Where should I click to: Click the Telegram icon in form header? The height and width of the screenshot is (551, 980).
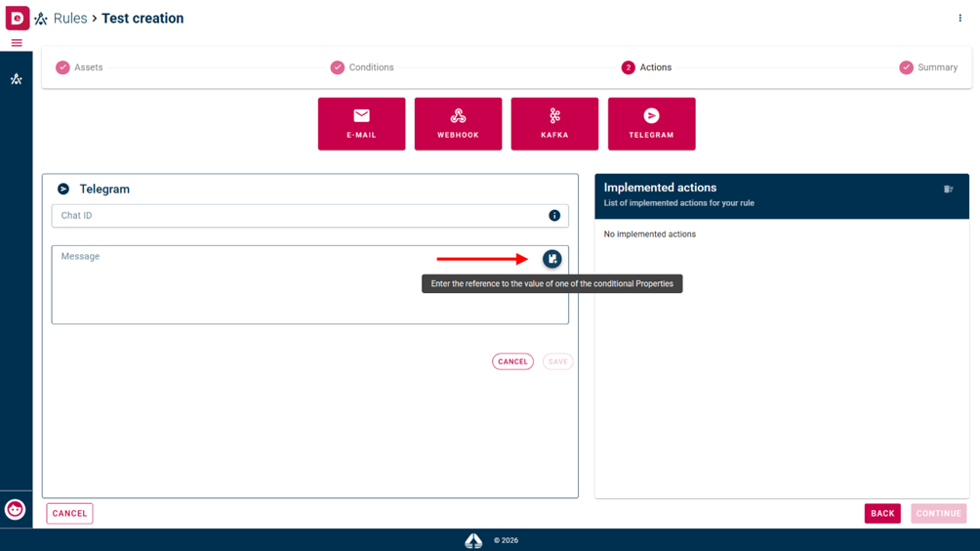click(63, 189)
